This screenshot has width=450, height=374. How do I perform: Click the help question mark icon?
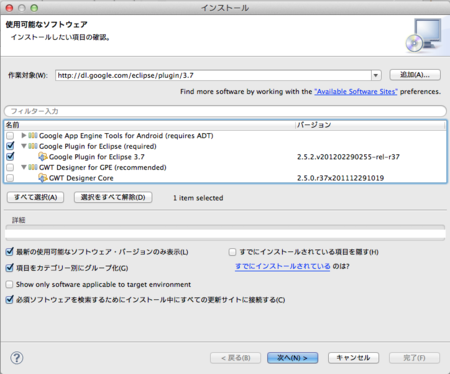(17, 358)
